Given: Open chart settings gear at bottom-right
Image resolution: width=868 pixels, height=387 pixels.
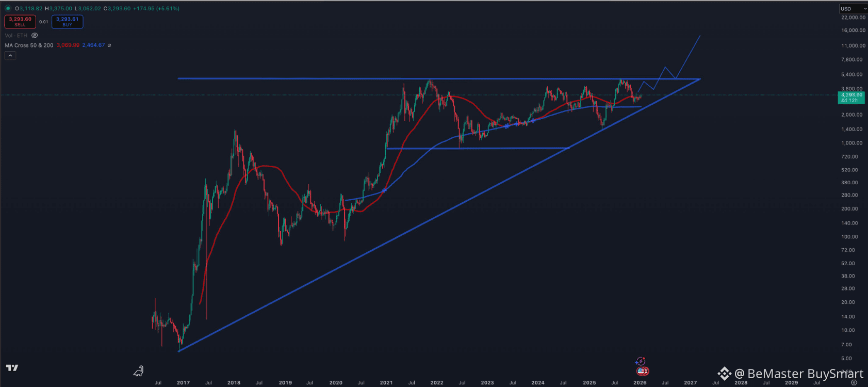Looking at the screenshot, I should [854, 383].
